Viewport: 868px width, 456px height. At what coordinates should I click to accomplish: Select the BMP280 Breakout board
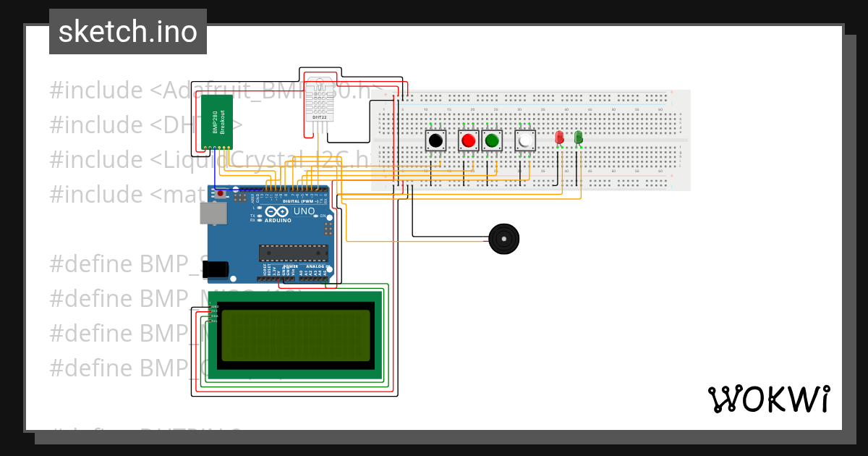click(x=217, y=123)
